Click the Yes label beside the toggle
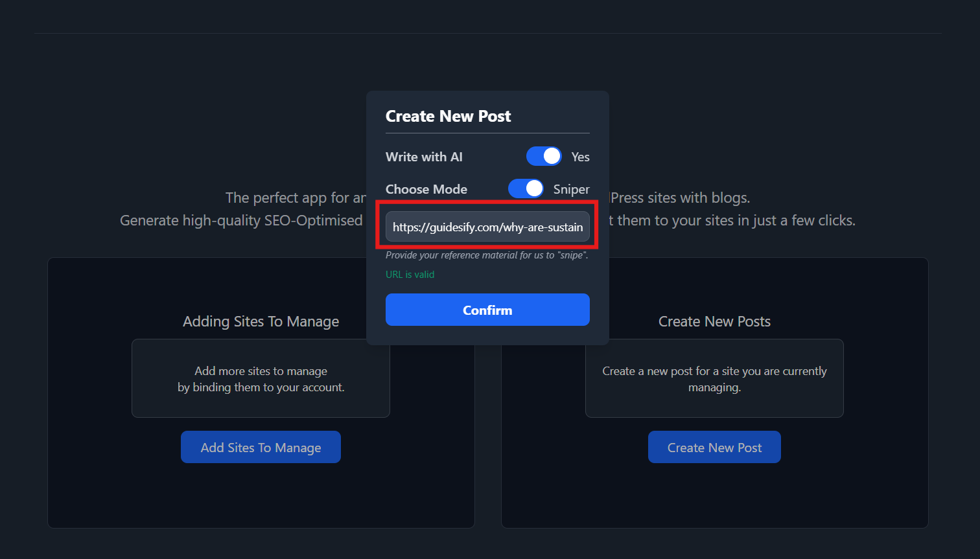The image size is (980, 559). coord(580,157)
